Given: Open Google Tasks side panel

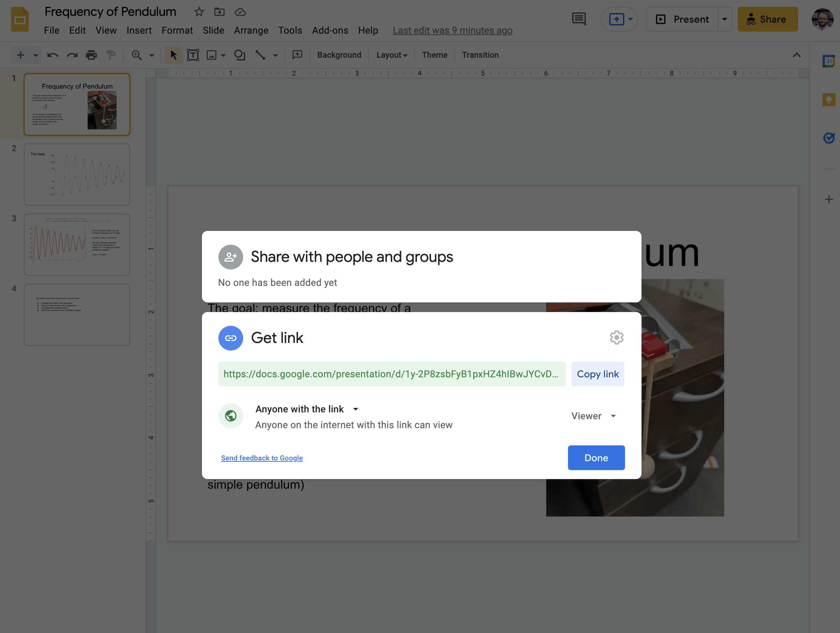Looking at the screenshot, I should (x=829, y=138).
